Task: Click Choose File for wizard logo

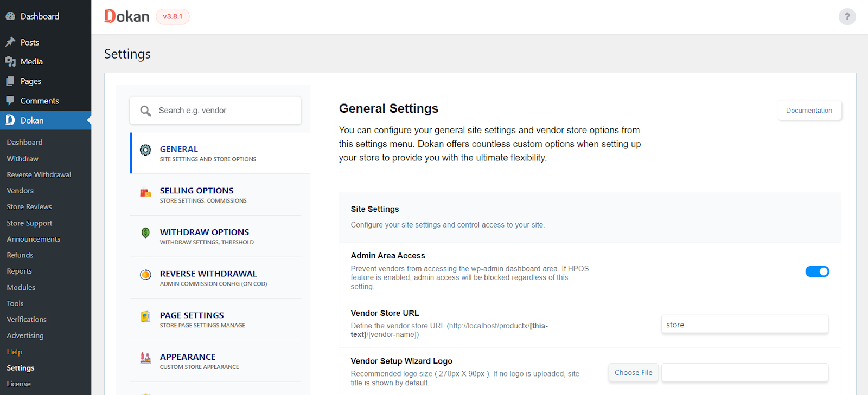Action: click(x=633, y=372)
